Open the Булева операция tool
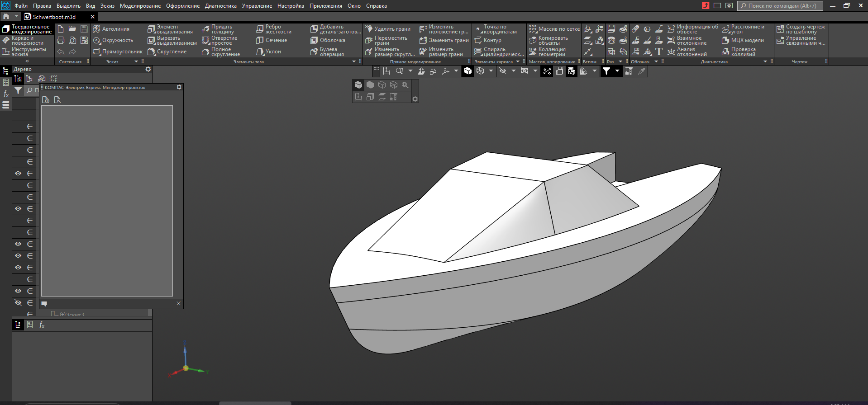Viewport: 868px width, 405px height. tap(327, 52)
